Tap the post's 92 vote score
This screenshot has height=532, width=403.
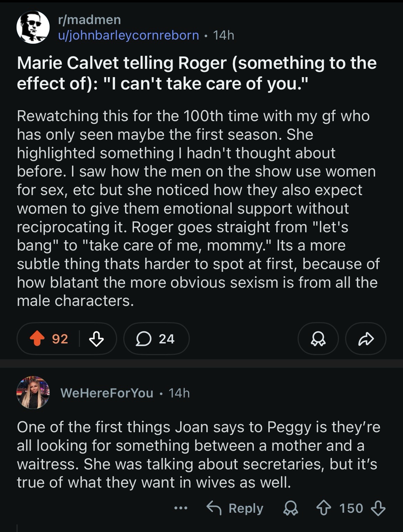click(60, 339)
